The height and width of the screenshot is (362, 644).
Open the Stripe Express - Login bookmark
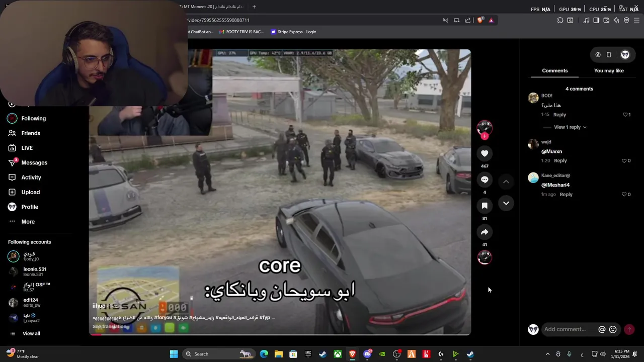coord(293,32)
